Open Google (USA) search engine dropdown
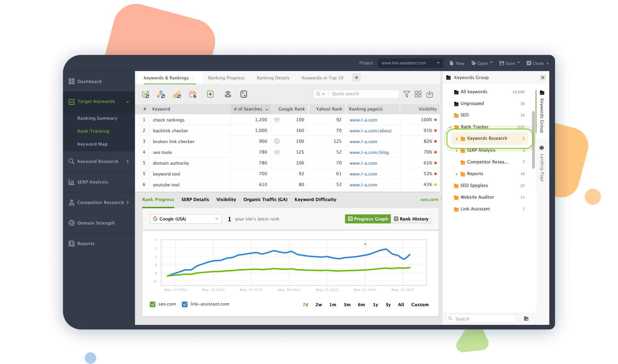Image resolution: width=618 pixels, height=364 pixels. point(186,219)
